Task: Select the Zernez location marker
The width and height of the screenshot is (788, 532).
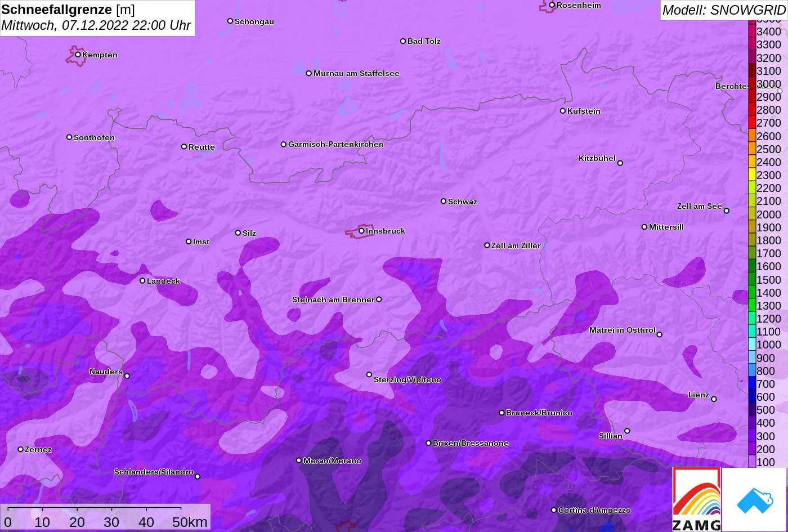Action: click(x=21, y=449)
